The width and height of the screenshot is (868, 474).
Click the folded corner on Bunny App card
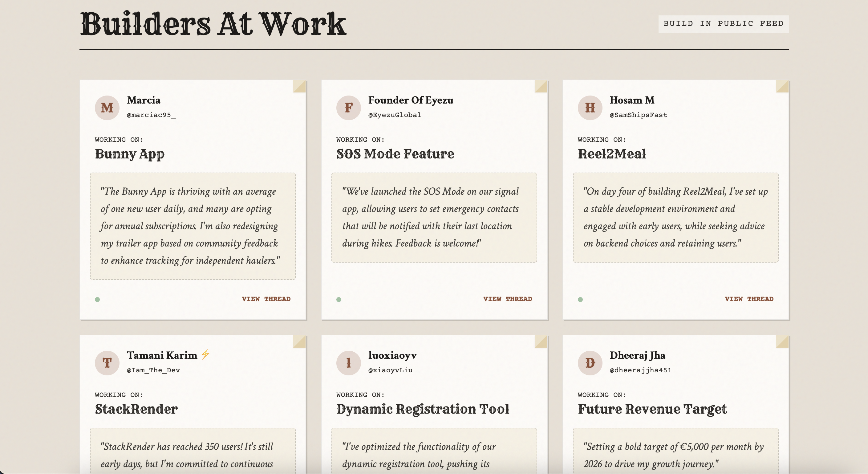tap(299, 87)
